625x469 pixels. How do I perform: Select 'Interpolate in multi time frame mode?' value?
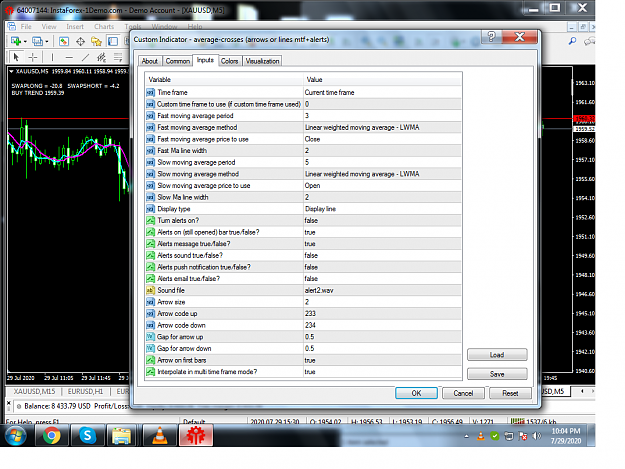tap(383, 372)
